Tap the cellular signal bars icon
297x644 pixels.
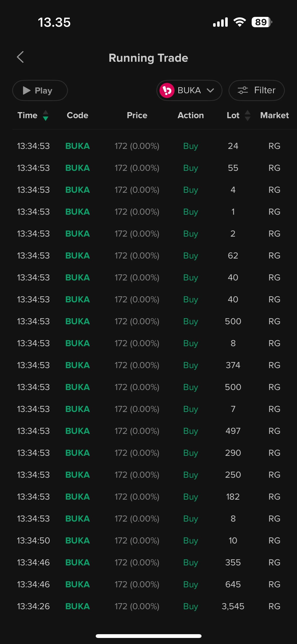[x=220, y=22]
